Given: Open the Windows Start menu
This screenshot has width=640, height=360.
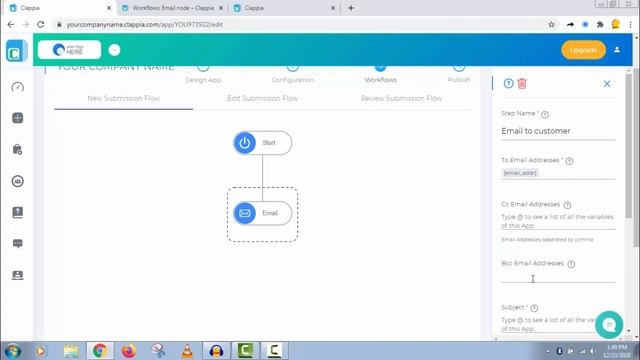Looking at the screenshot, I should [x=12, y=351].
